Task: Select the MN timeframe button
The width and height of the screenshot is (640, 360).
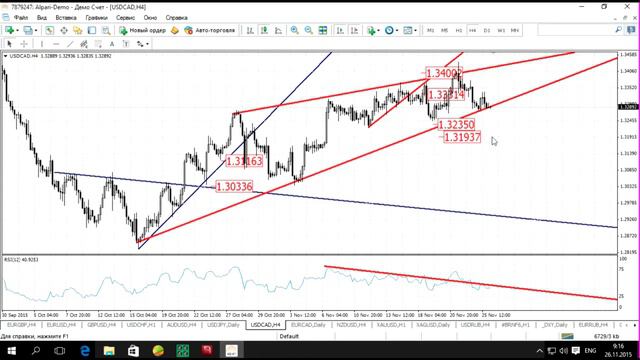Action: point(515,30)
